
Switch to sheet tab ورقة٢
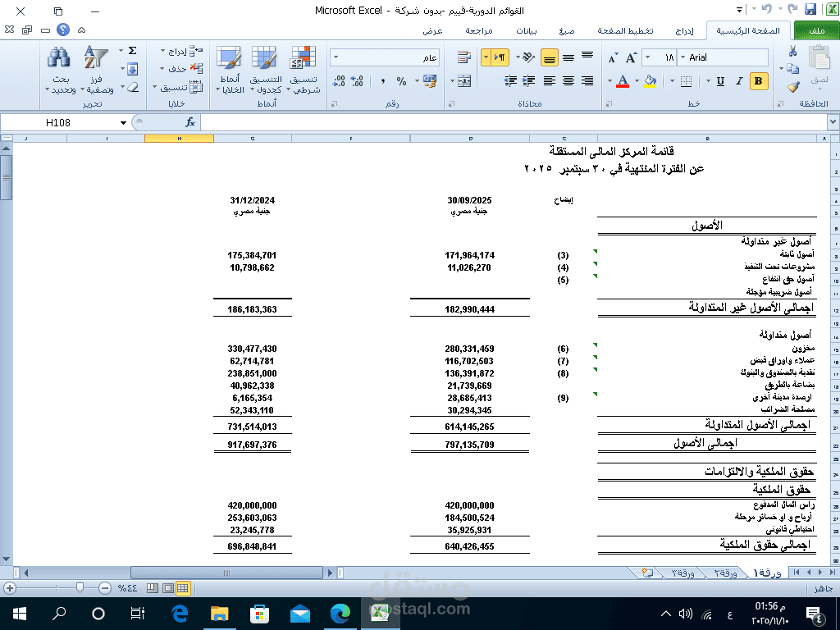[725, 573]
